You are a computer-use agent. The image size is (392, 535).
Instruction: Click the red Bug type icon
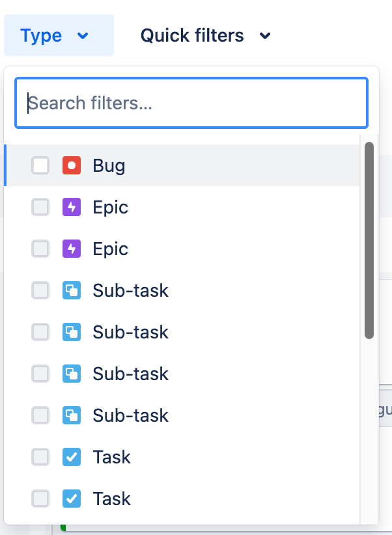(72, 165)
